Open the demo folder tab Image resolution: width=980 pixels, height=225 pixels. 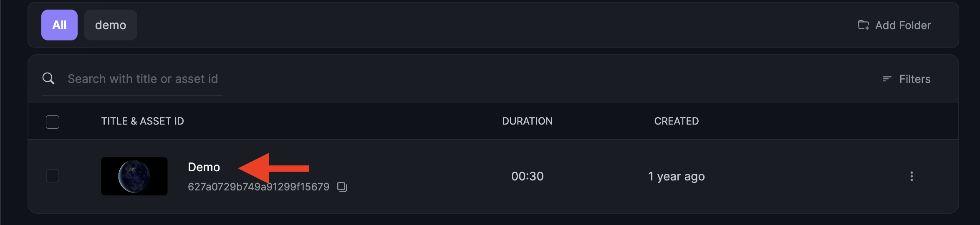tap(111, 25)
